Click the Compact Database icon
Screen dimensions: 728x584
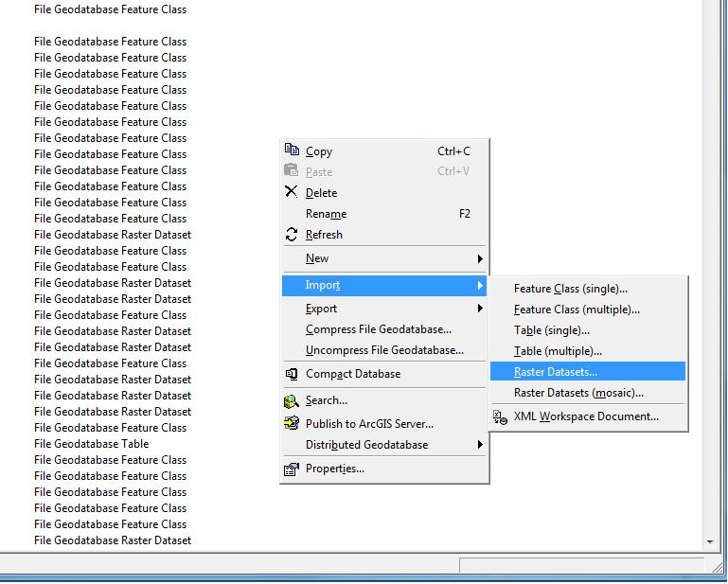coord(292,374)
